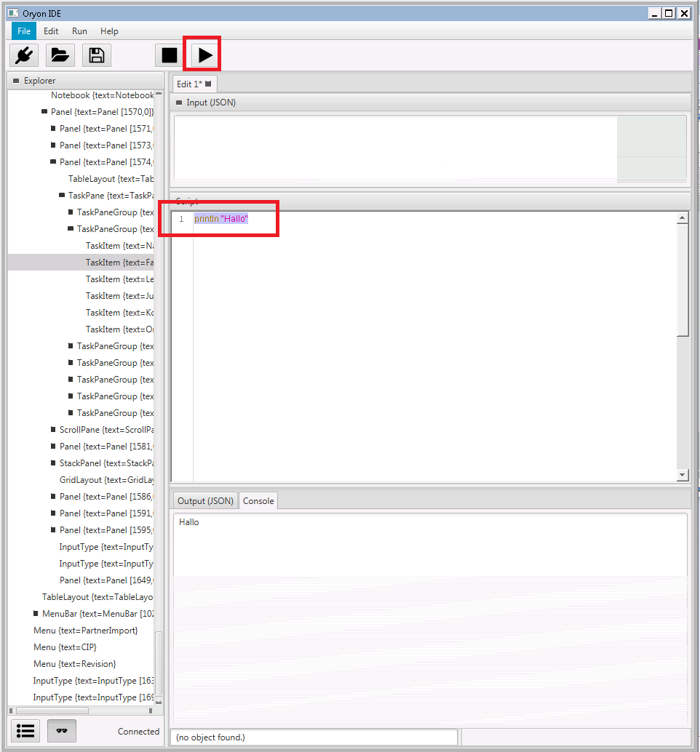Screen dimensions: 700x752
Task: Click the plug connect icon in toolbar
Action: [24, 55]
